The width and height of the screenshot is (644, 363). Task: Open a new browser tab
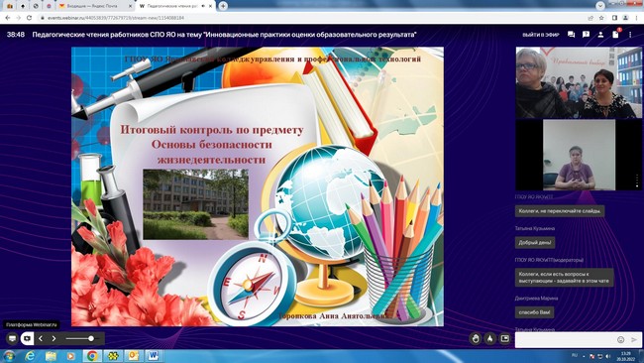[x=223, y=6]
